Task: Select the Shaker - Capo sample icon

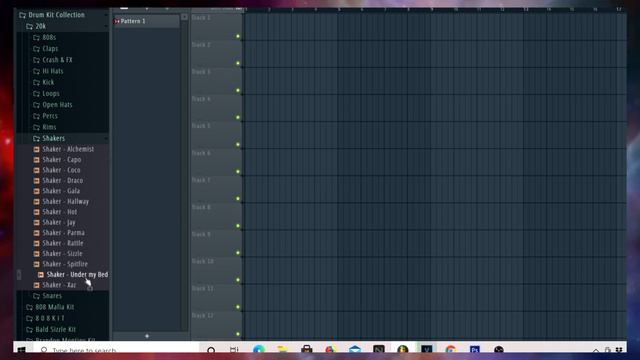Action: click(37, 160)
